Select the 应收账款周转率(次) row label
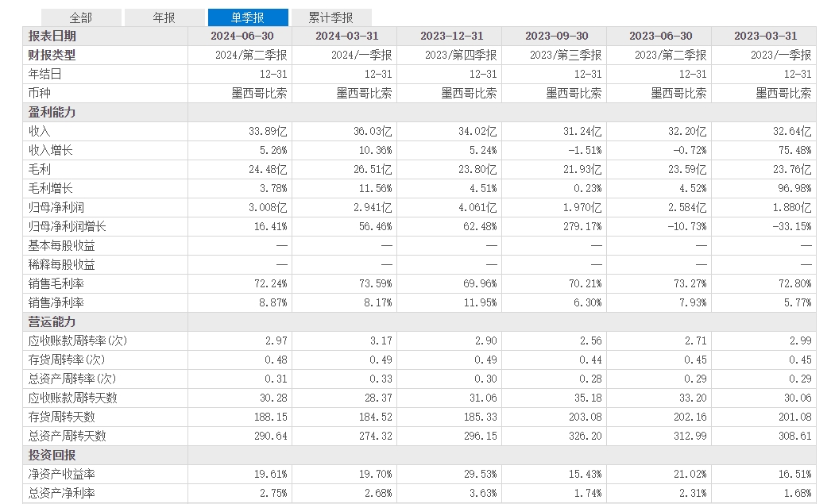Image resolution: width=831 pixels, height=504 pixels. [78, 341]
